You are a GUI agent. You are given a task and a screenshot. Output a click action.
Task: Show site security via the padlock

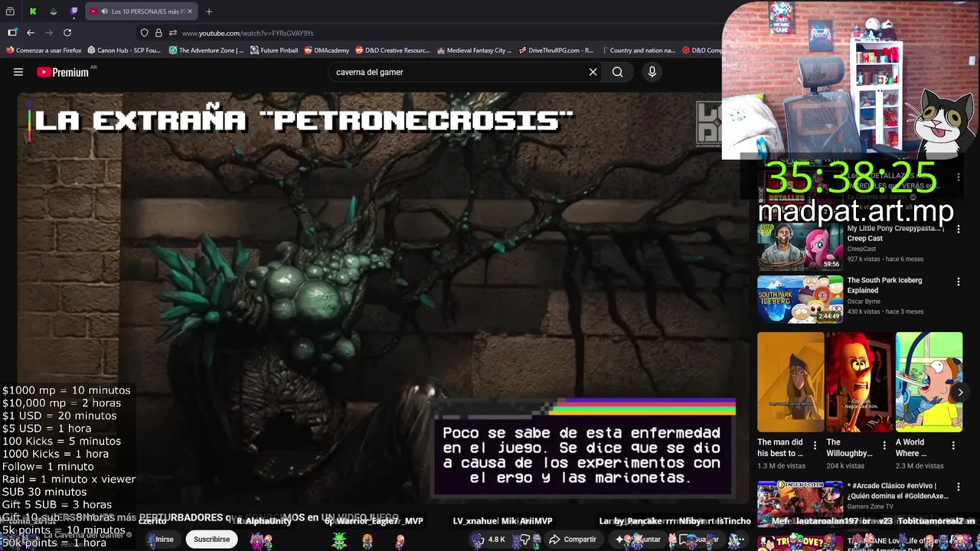click(x=158, y=33)
